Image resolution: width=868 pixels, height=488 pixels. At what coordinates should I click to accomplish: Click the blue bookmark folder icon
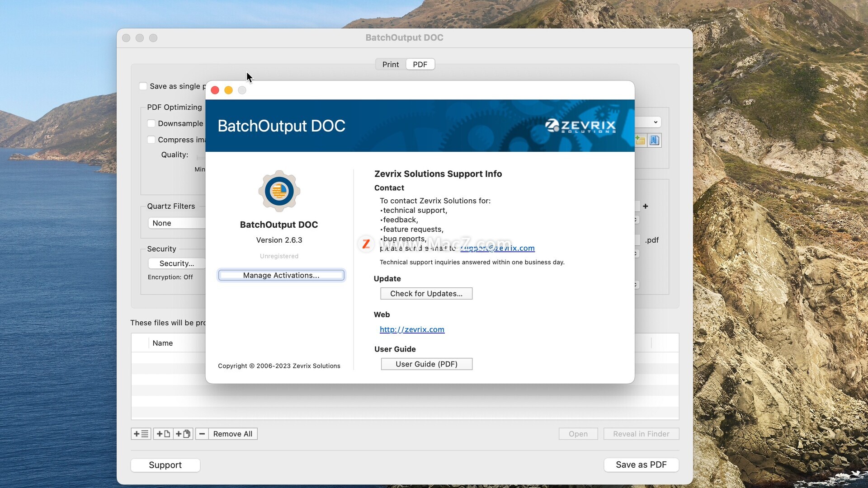pyautogui.click(x=654, y=141)
